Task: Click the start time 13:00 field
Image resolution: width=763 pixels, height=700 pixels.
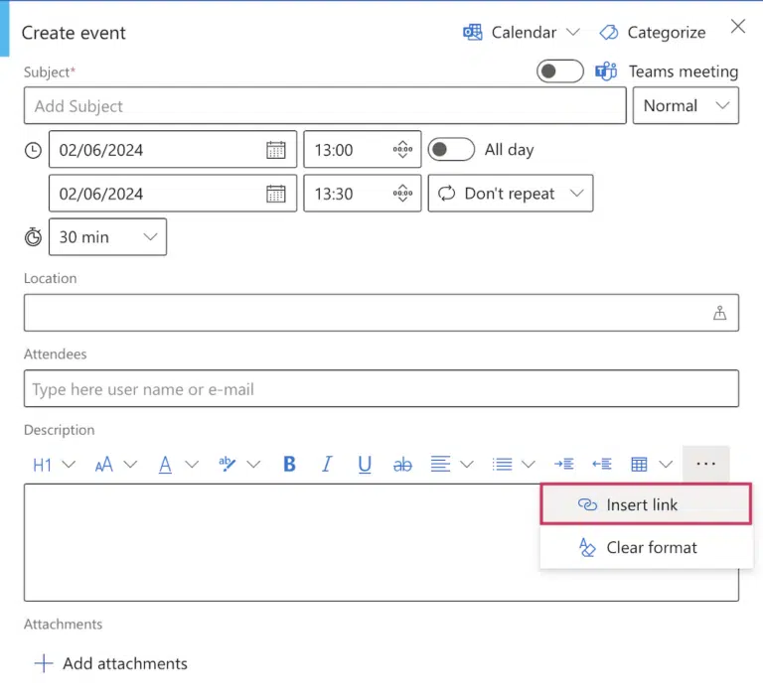Action: pos(362,149)
